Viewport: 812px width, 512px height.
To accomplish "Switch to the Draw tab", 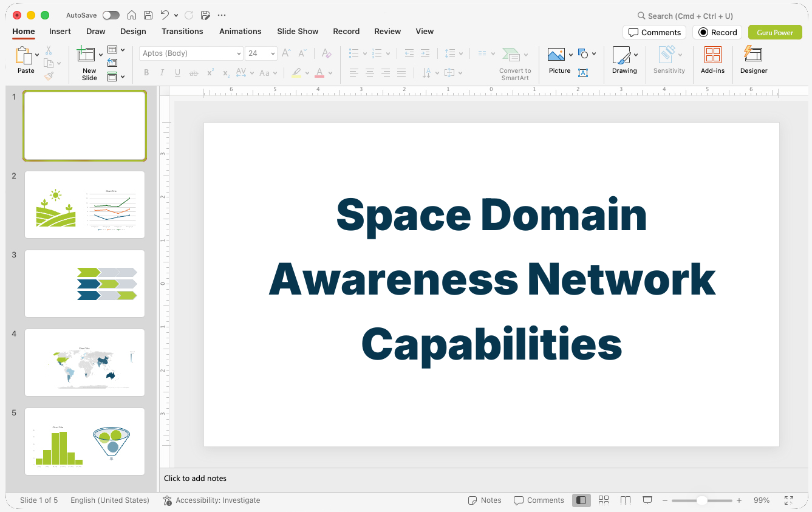I will [96, 32].
